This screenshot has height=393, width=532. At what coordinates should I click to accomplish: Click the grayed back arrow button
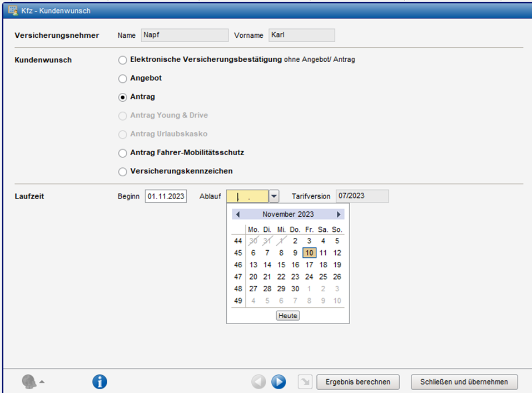coord(258,382)
